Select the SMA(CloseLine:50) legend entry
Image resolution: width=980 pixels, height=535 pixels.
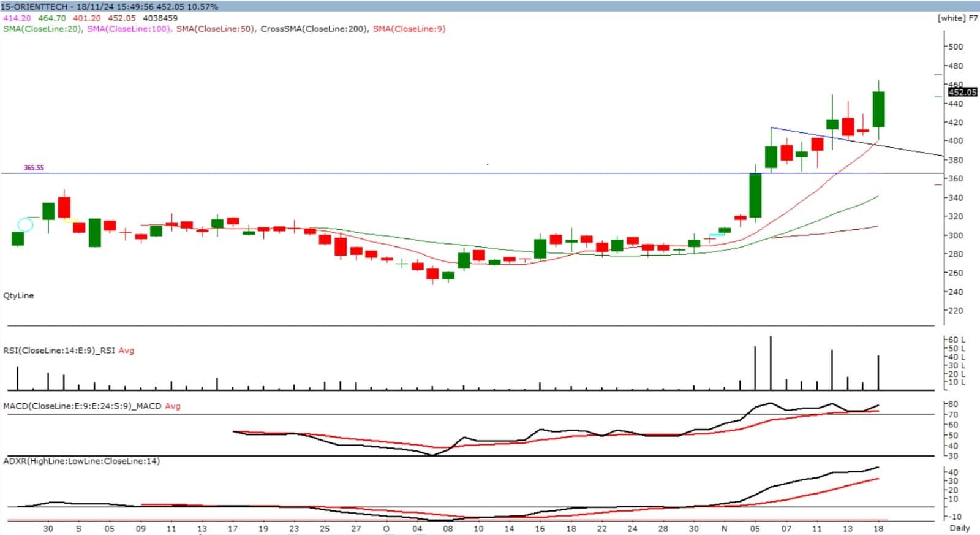(x=216, y=29)
